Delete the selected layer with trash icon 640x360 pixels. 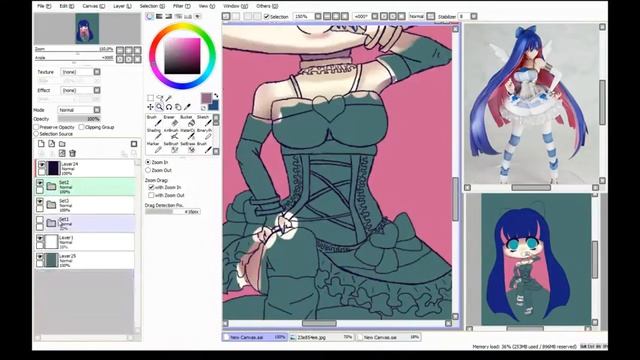pyautogui.click(x=73, y=153)
